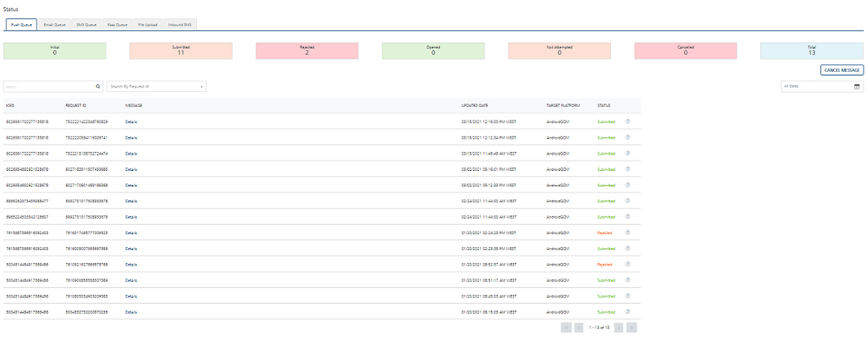Viewport: 868px width, 341px height.
Task: Open help icon for 01/20/2021 08:15:05 AM row
Action: (628, 311)
